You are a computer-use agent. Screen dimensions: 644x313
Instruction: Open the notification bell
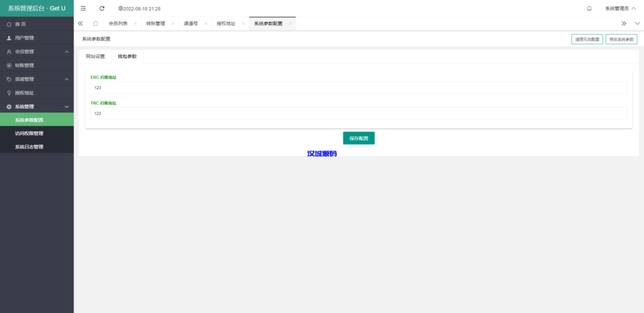(x=589, y=8)
